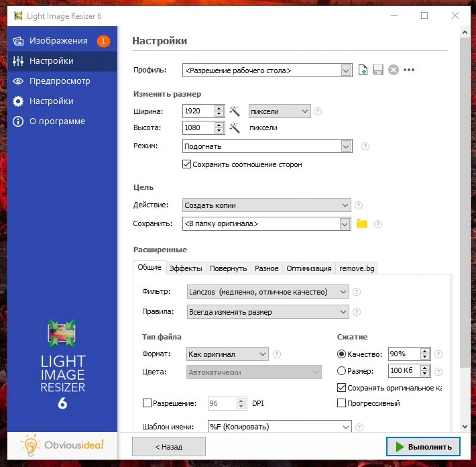Click the vertical scrollbar thumb

465,202
